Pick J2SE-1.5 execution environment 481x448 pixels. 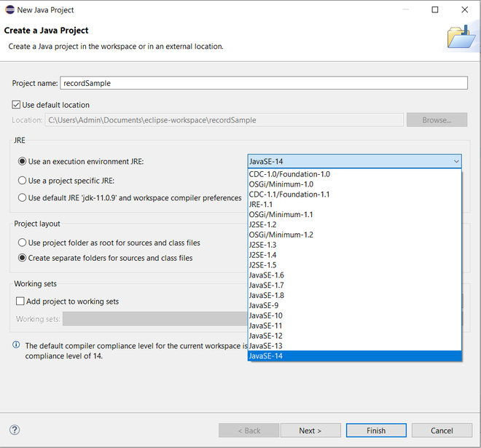262,265
